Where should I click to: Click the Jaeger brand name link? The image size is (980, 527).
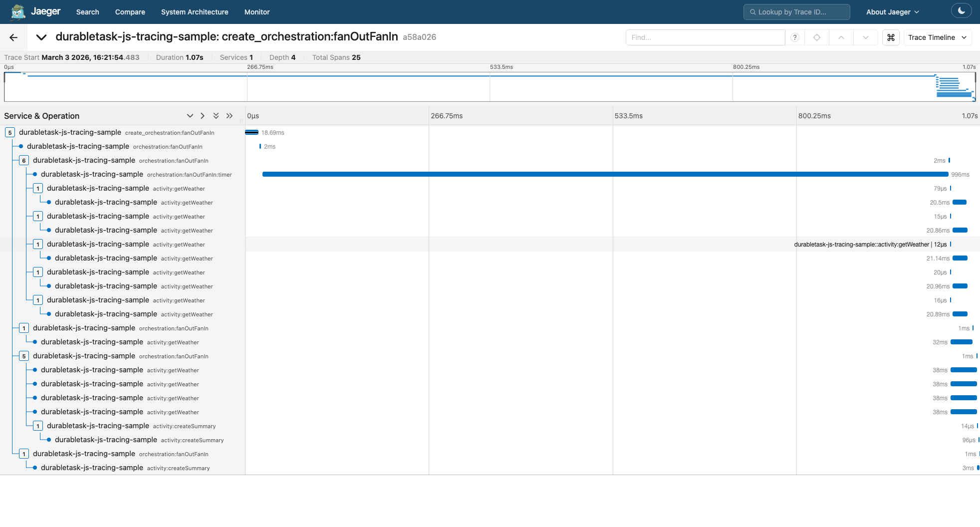45,11
